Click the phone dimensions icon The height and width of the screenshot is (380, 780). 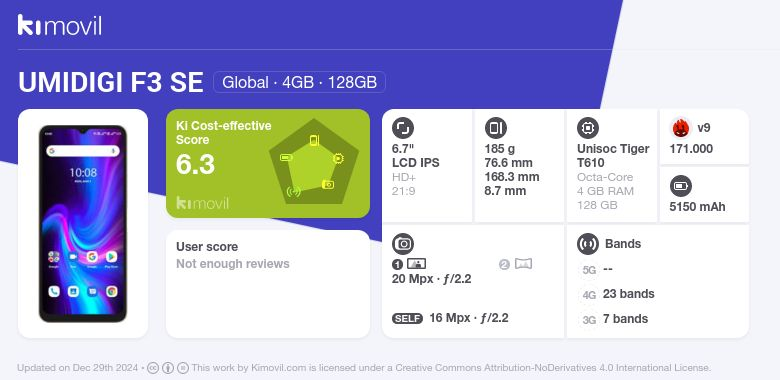tap(495, 128)
